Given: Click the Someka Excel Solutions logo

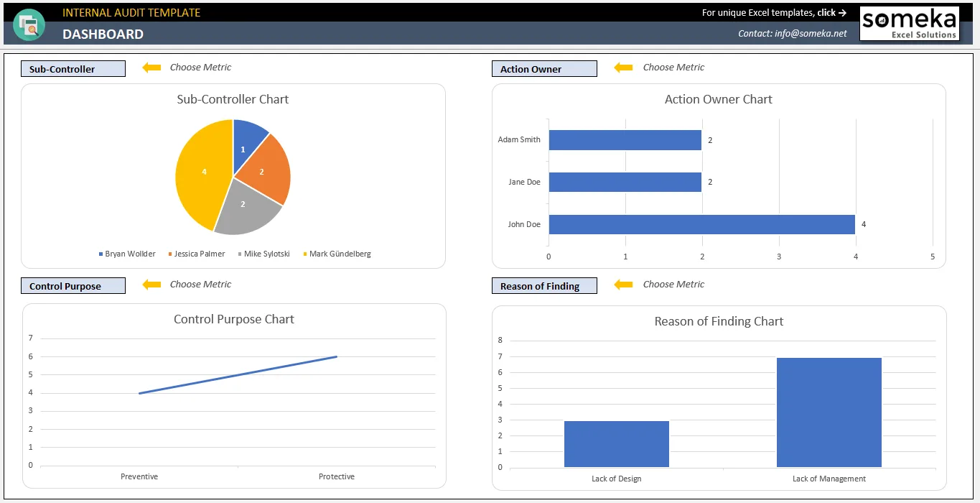Looking at the screenshot, I should point(910,23).
